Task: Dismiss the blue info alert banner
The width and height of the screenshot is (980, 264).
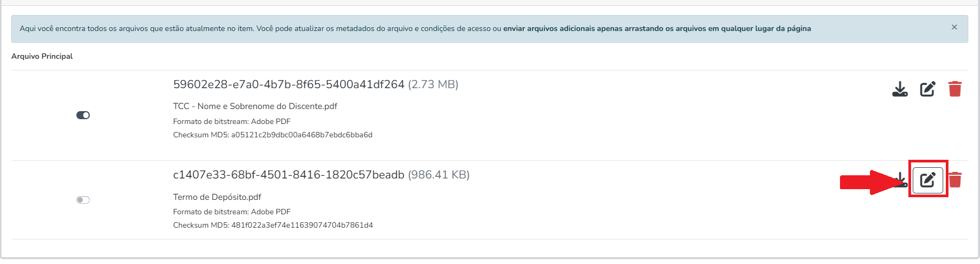Action: coord(954,27)
